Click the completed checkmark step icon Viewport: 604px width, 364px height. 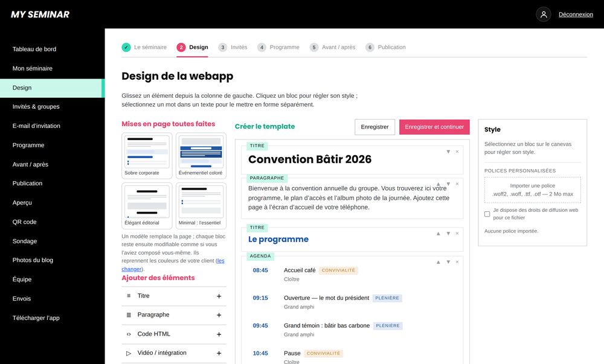[126, 47]
